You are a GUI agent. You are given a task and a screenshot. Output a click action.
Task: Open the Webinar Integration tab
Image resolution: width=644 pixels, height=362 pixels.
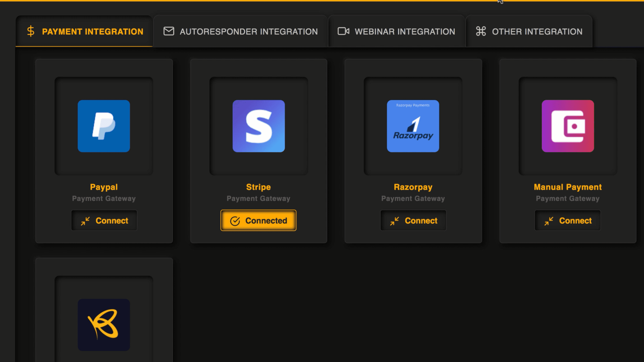click(405, 32)
